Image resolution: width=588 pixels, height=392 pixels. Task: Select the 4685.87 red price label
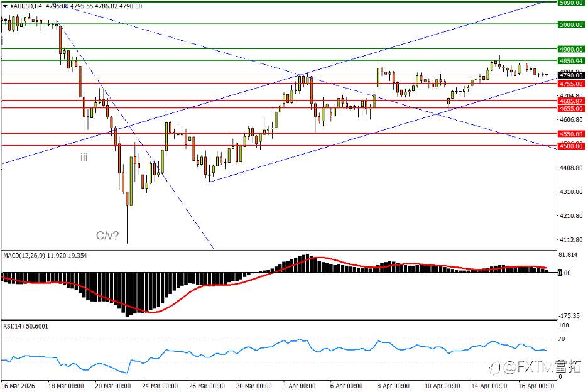(571, 101)
